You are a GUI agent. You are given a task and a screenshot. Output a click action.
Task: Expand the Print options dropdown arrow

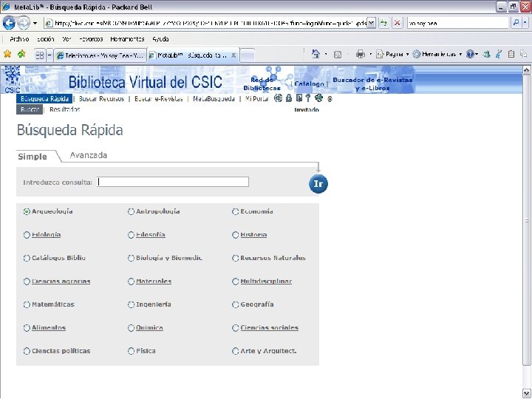[370, 54]
